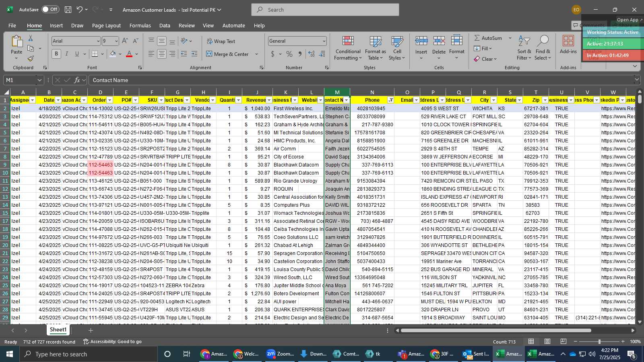
Task: Select the Format Painter brush icon
Action: [x=31, y=59]
